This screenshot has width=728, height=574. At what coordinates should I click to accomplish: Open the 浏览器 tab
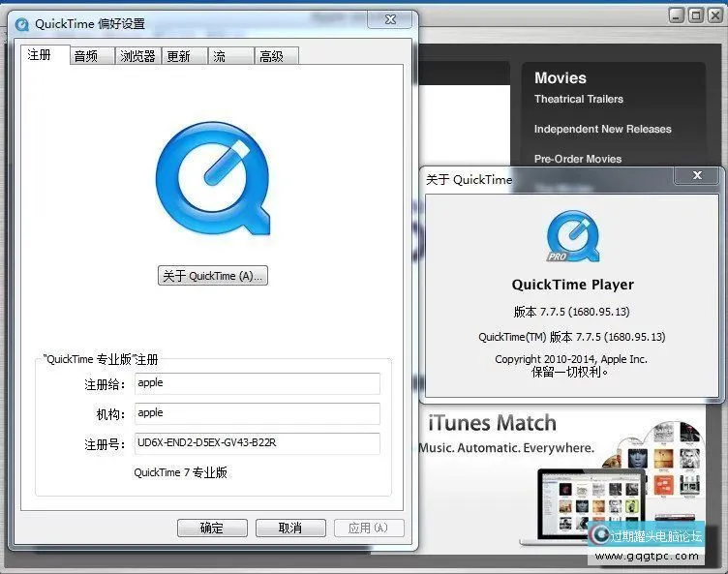click(137, 56)
